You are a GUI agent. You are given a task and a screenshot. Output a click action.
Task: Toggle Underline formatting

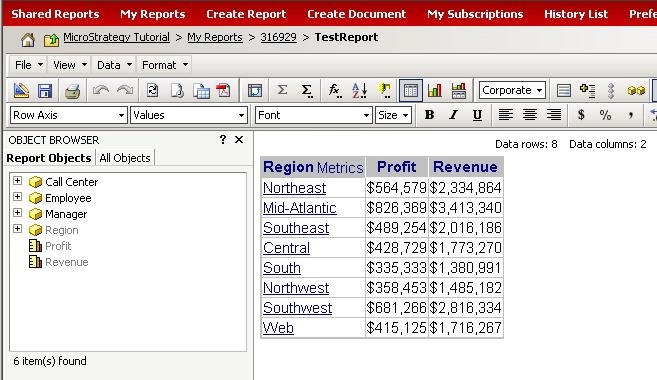pos(477,115)
